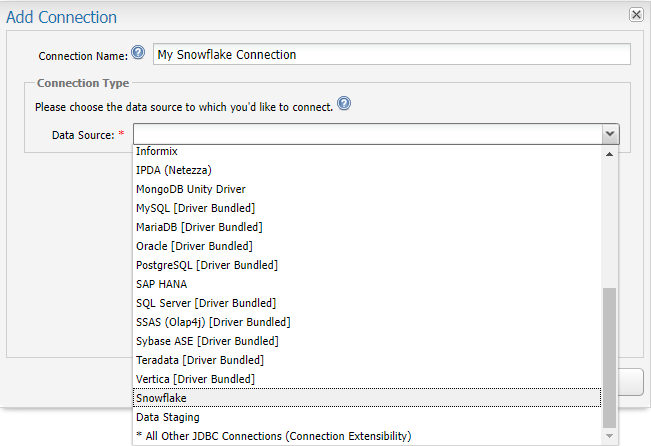Select Vertica [Driver Bundled]
The height and width of the screenshot is (446, 651).
tap(367, 379)
